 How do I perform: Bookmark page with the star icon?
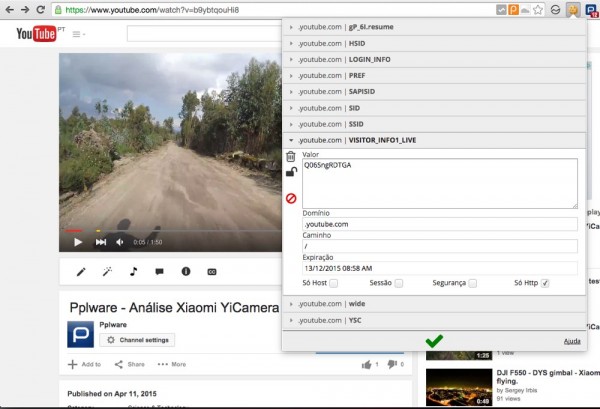538,10
